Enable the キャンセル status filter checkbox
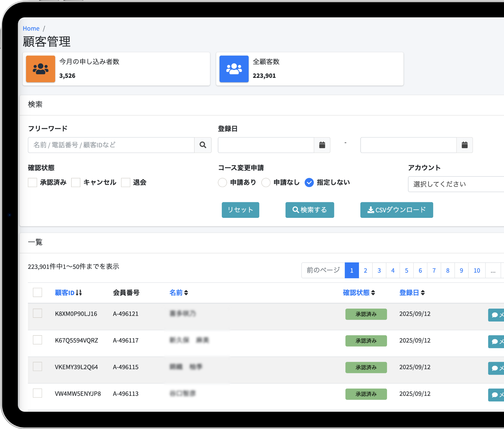 tap(76, 183)
